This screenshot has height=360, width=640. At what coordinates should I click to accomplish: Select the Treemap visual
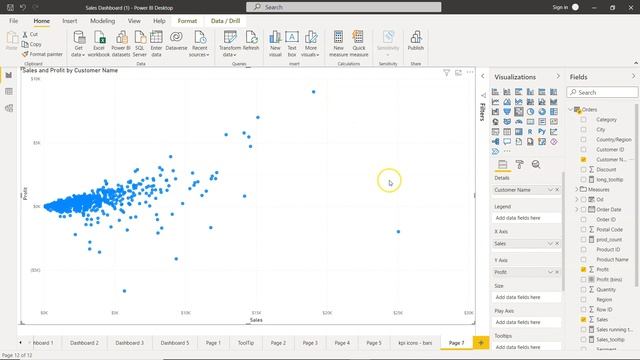coord(553,111)
